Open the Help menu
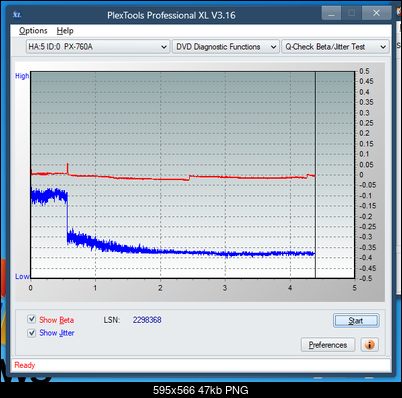This screenshot has width=402, height=398. [x=65, y=31]
